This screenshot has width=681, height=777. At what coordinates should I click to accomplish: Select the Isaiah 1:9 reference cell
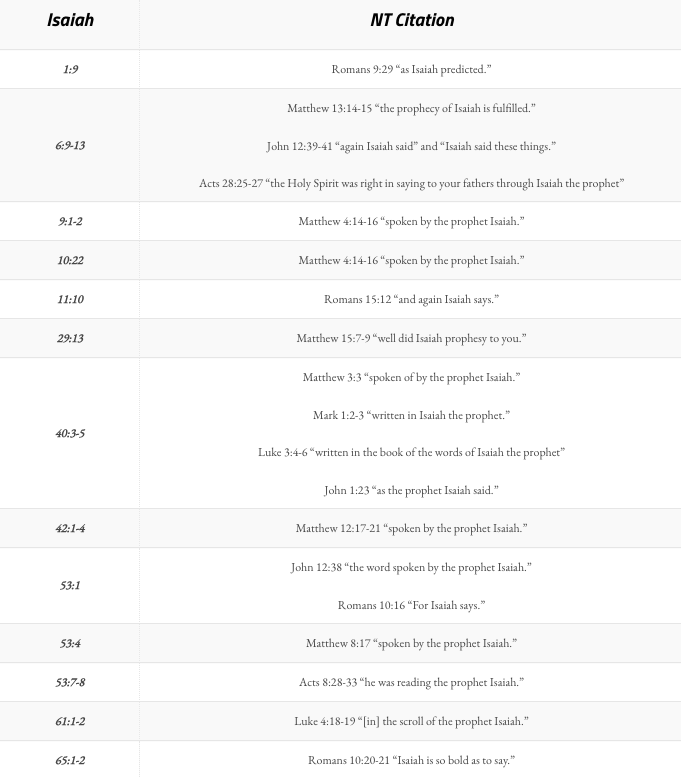coord(70,69)
